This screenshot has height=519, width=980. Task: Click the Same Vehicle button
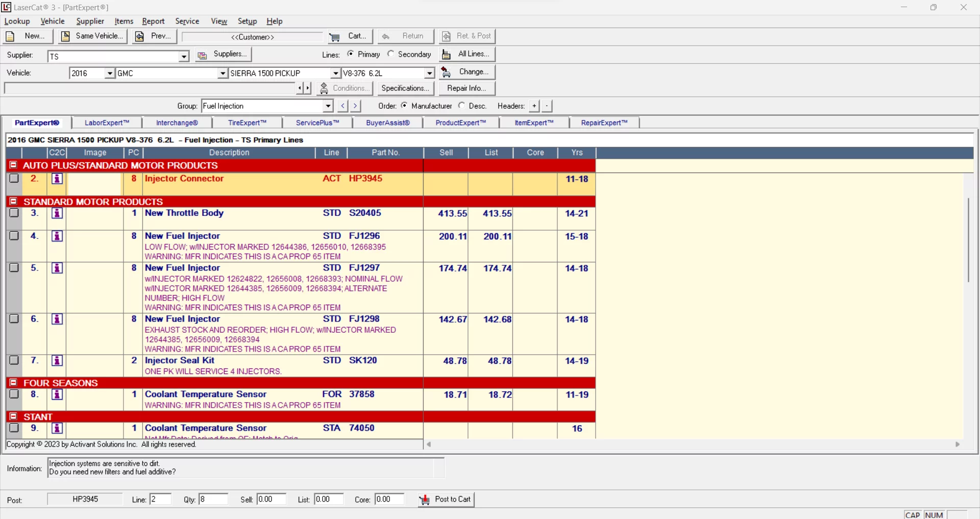(x=93, y=36)
